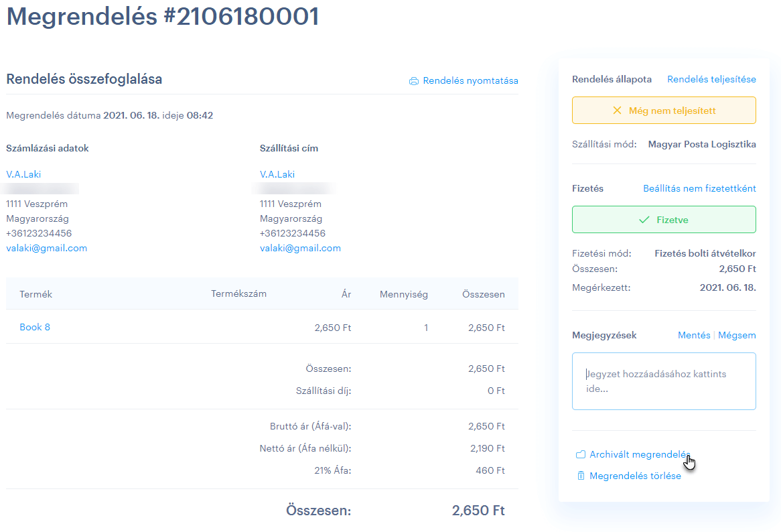
Task: Click billing email valaki@gmail.com
Action: [x=46, y=248]
